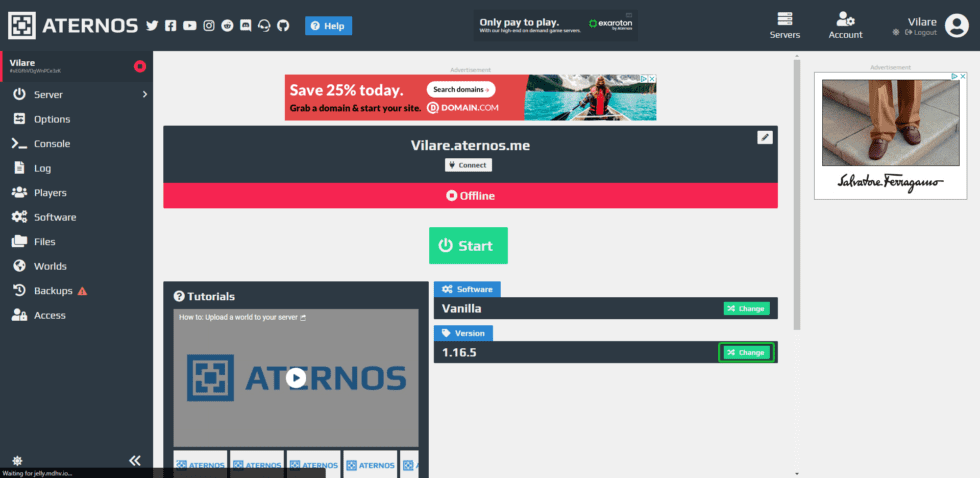This screenshot has height=478, width=980.
Task: Click the page vertical scrollbar
Action: 796,194
